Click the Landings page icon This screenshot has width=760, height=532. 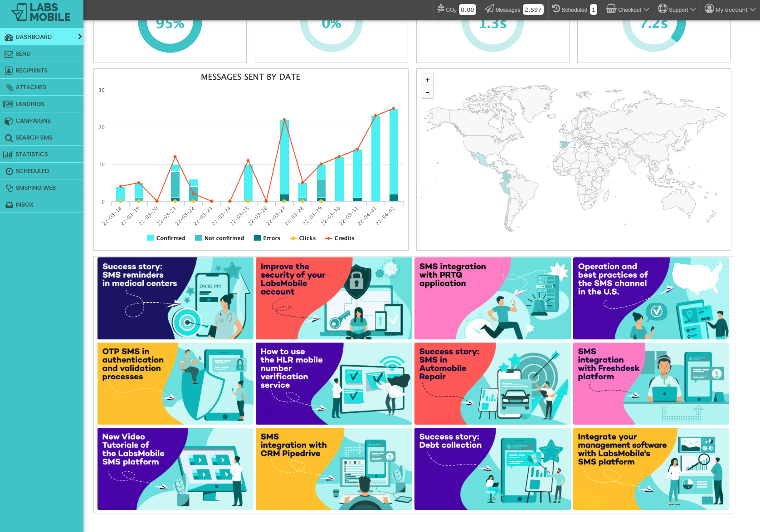[8, 104]
